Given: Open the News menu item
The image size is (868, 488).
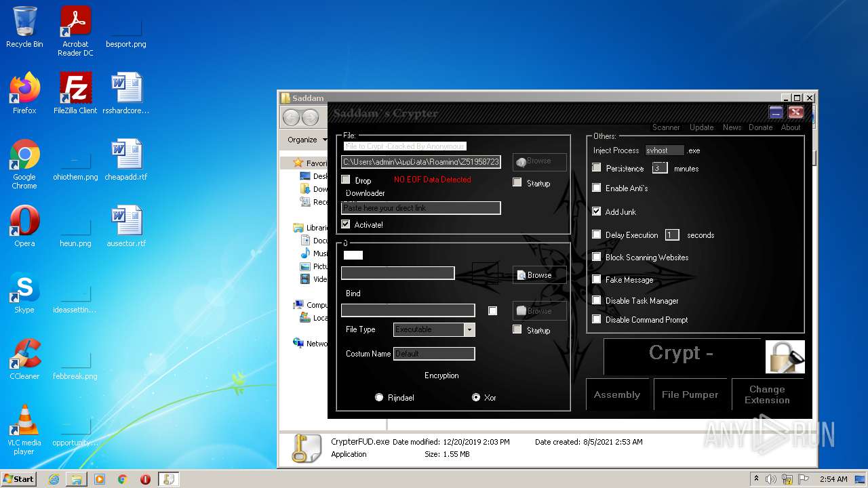Looking at the screenshot, I should pos(732,127).
